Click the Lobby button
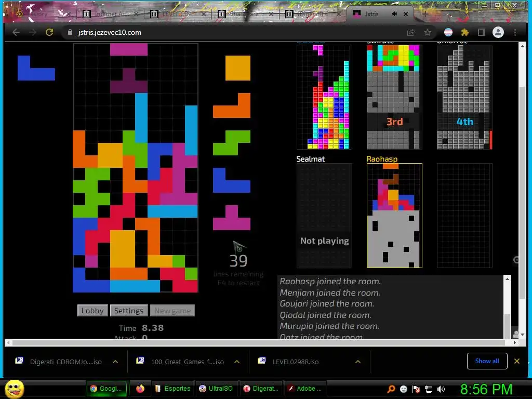 pyautogui.click(x=92, y=311)
